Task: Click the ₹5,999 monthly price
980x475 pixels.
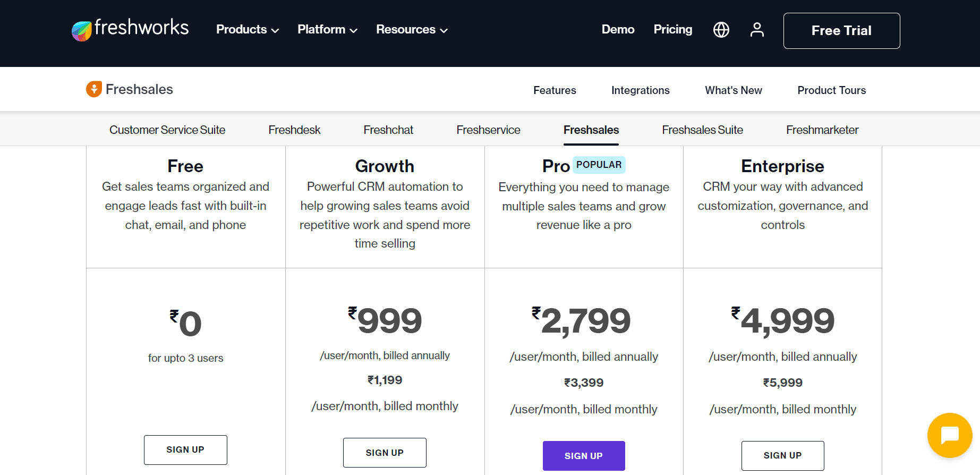Action: (783, 383)
